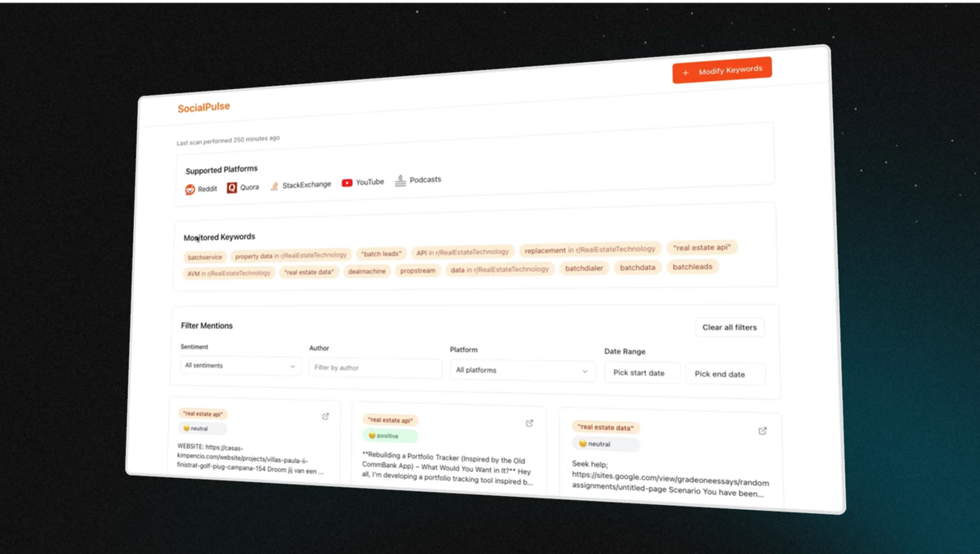The width and height of the screenshot is (980, 554).
Task: Click the SocialPulse logo
Action: coord(203,107)
